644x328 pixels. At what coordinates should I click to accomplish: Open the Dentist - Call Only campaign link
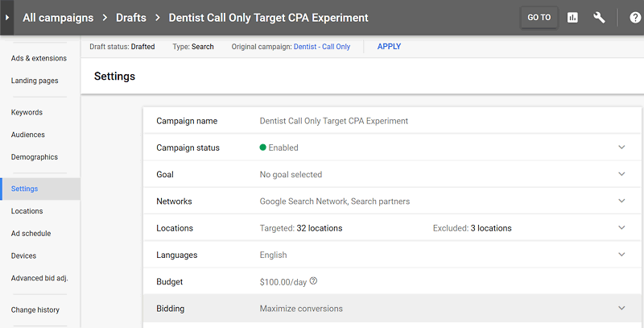click(x=320, y=47)
